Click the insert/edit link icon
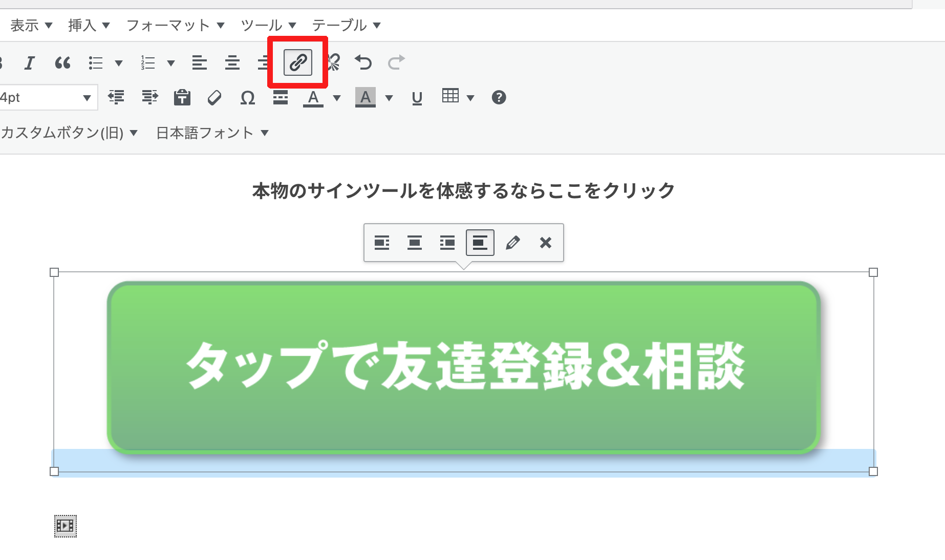Screen dimensions: 945x560 (298, 62)
